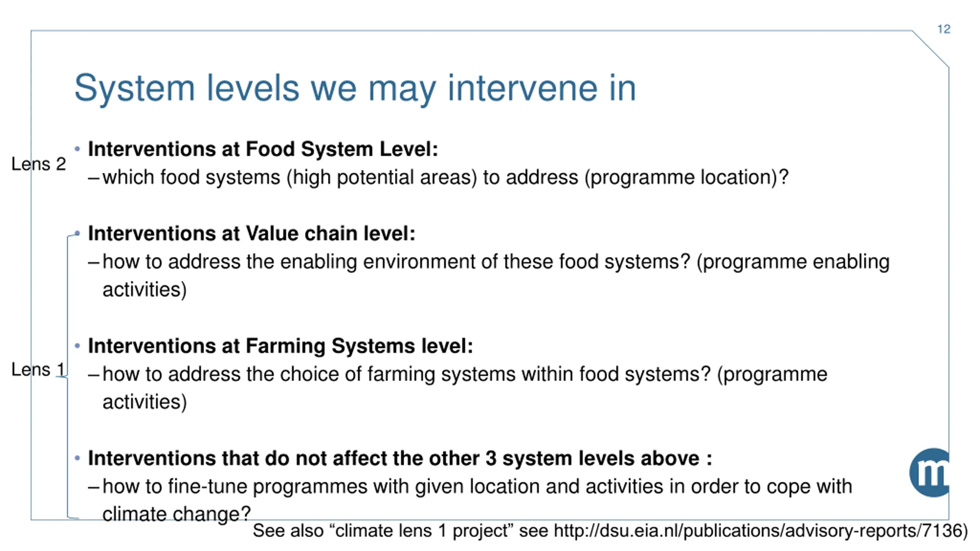The height and width of the screenshot is (551, 980).
Task: Click Interventions at Farming Systems level heading
Action: [x=281, y=346]
